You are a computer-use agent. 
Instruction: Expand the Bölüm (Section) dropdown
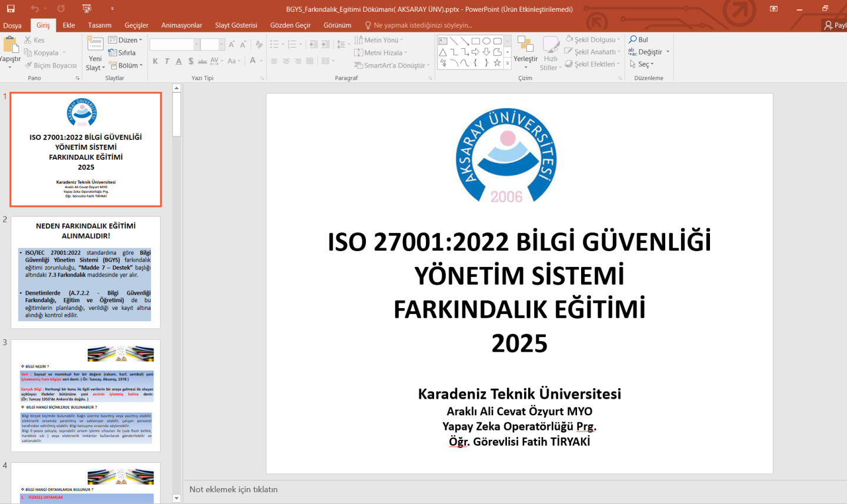coord(126,65)
